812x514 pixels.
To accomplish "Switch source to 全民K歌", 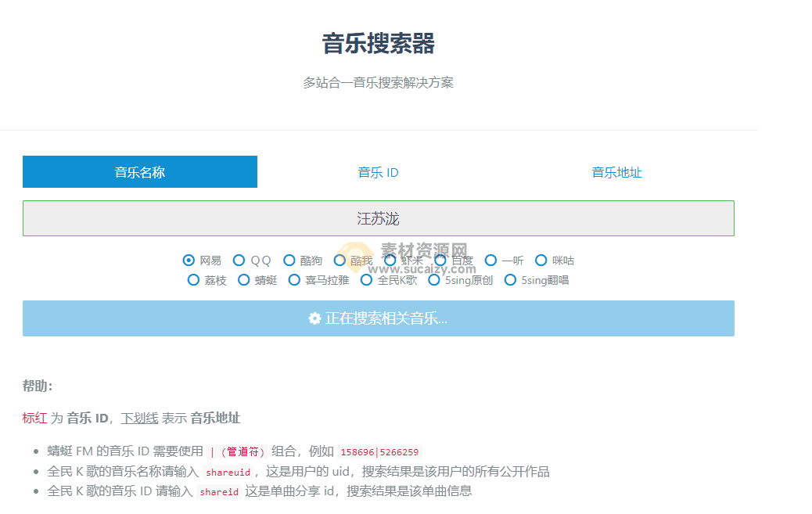I will 366,279.
